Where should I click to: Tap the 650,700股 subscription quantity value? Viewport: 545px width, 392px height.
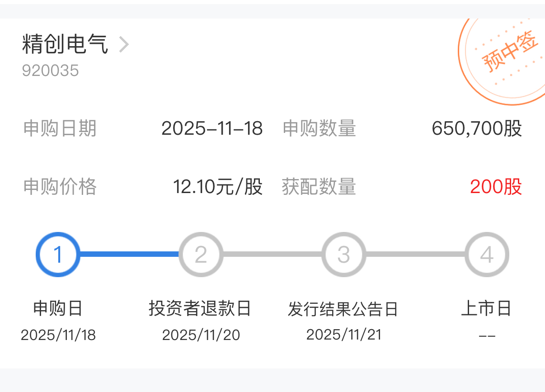tap(477, 129)
